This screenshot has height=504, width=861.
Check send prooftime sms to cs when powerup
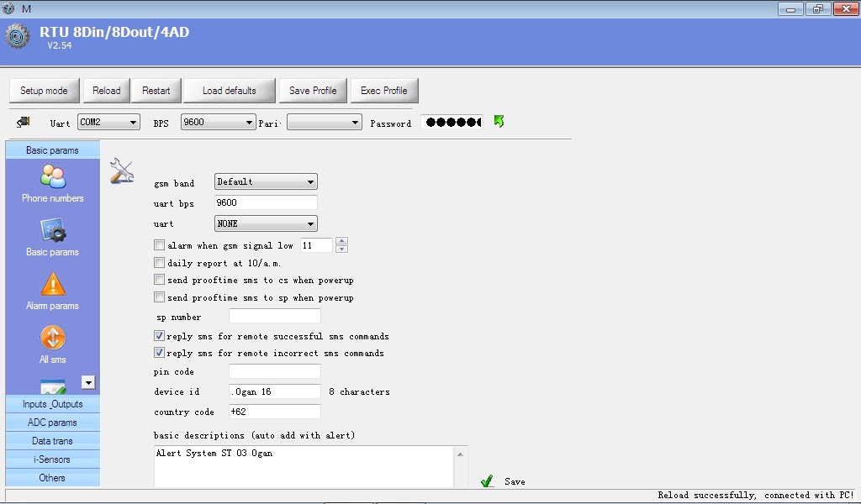(159, 280)
